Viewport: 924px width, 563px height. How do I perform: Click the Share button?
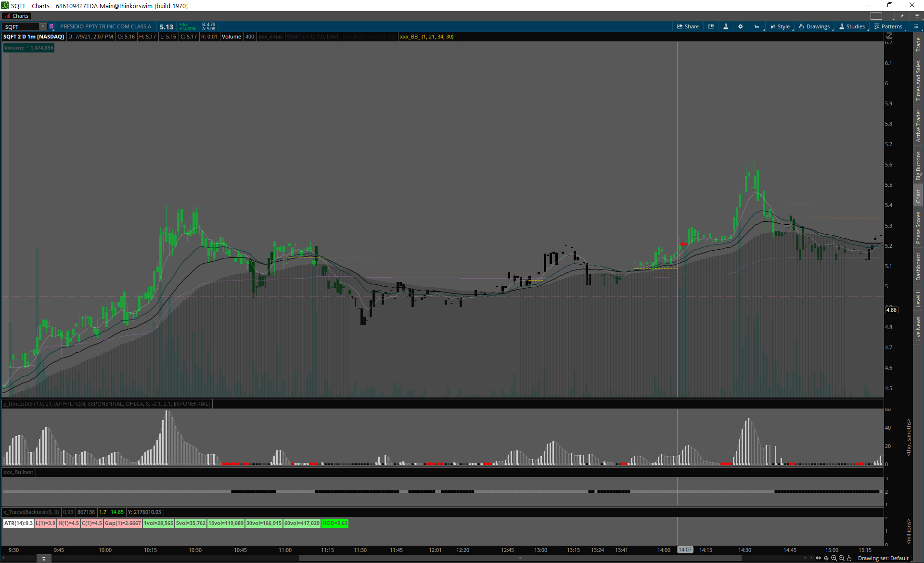coord(688,26)
